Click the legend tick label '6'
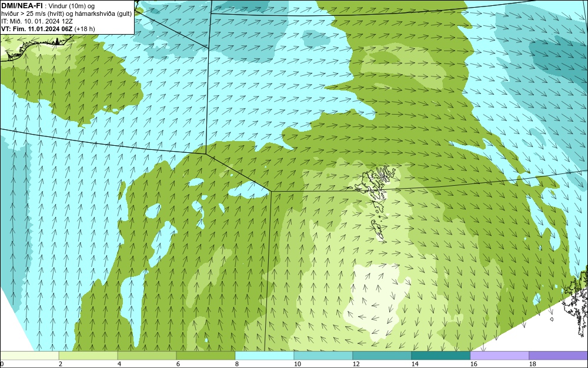 178,364
